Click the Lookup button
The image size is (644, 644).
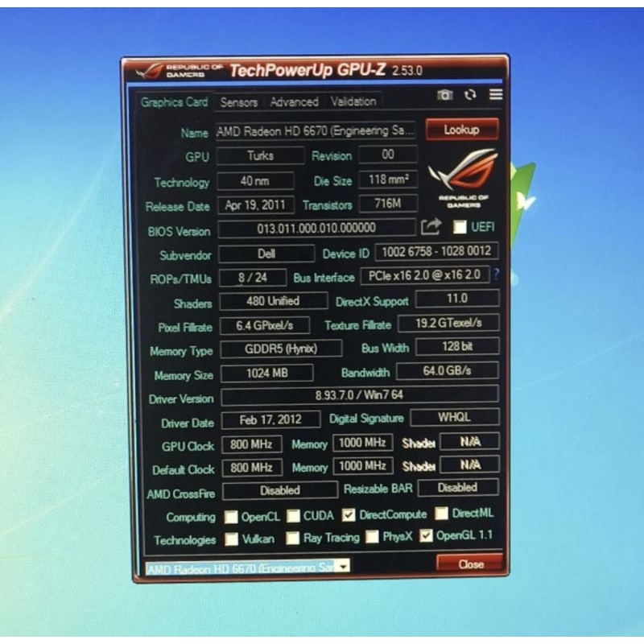click(461, 130)
